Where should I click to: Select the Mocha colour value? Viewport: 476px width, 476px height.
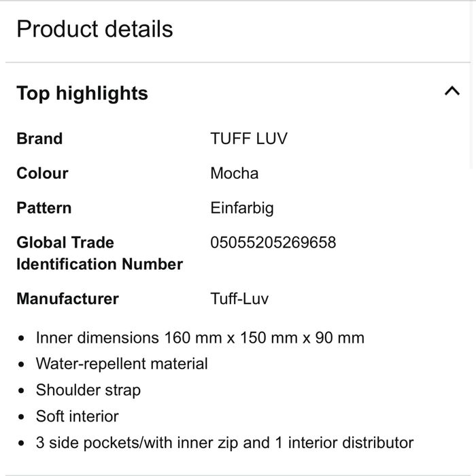[235, 173]
